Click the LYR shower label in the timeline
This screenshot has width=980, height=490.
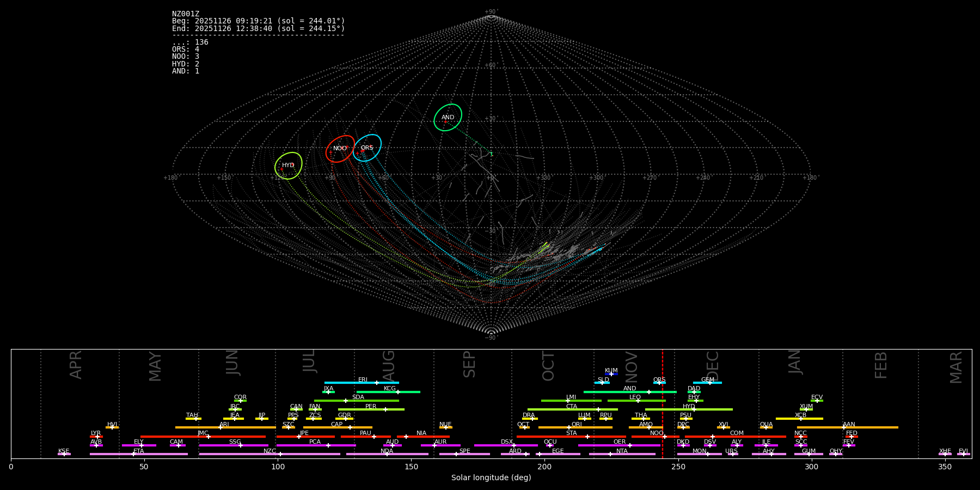pos(96,433)
